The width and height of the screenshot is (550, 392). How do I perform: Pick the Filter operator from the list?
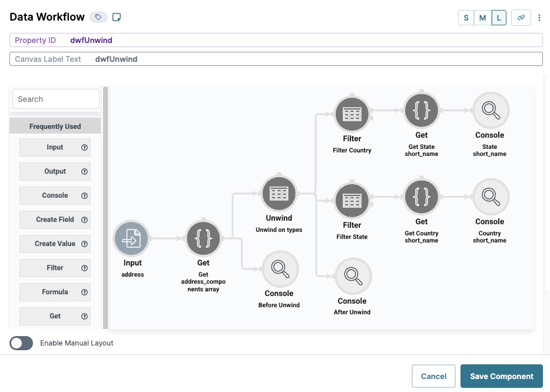pos(55,268)
